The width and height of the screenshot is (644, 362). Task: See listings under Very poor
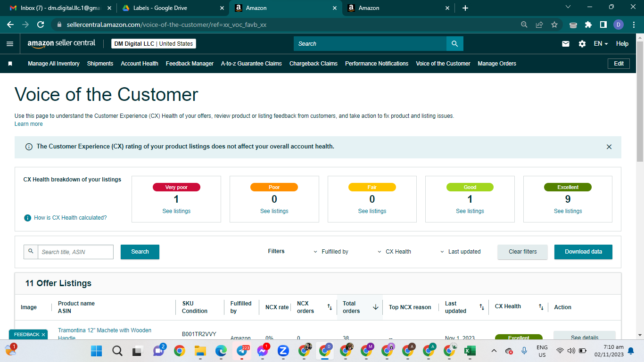176,211
